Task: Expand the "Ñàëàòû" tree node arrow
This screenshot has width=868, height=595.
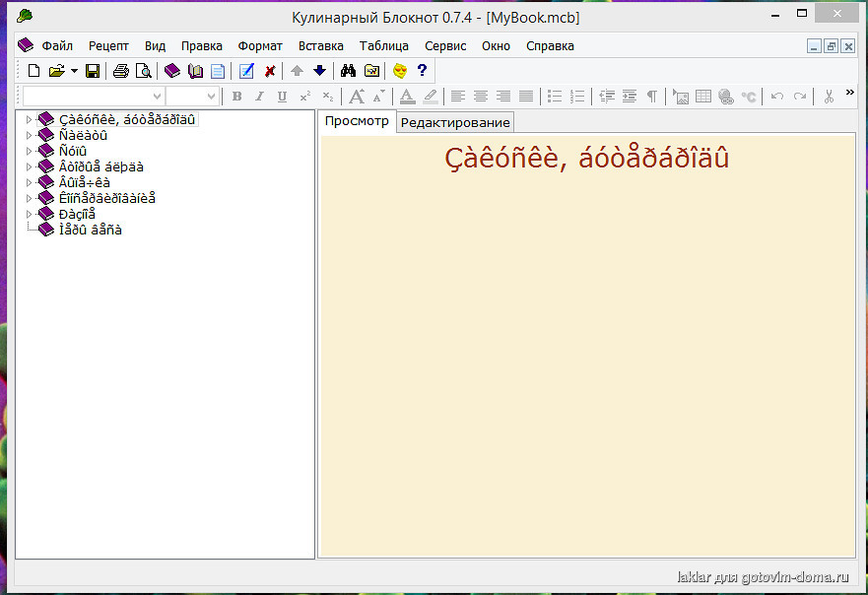Action: click(29, 135)
